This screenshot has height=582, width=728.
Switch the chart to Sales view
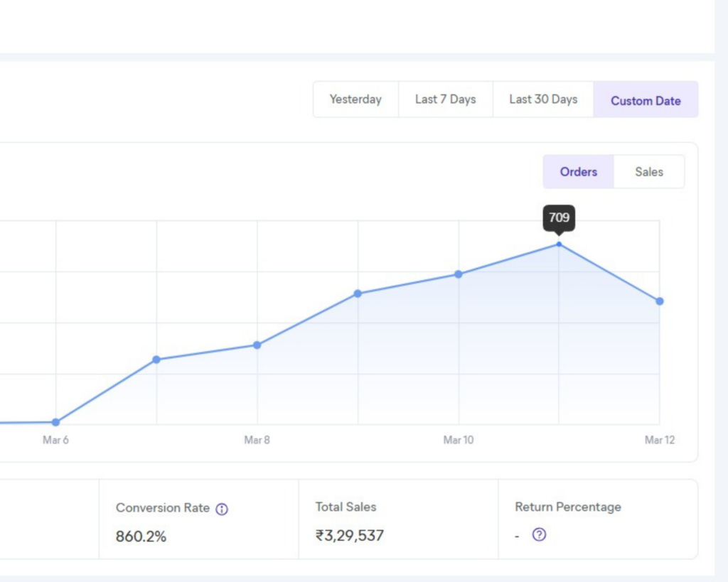(648, 172)
